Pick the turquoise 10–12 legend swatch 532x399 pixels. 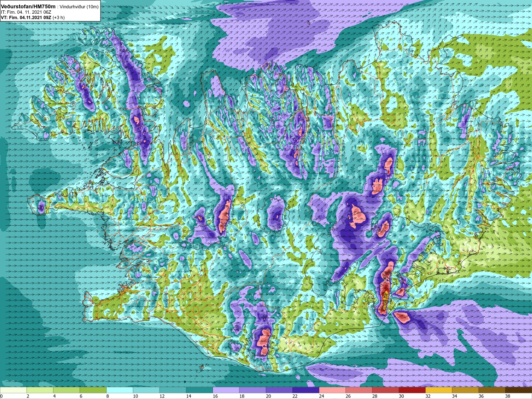146,390
